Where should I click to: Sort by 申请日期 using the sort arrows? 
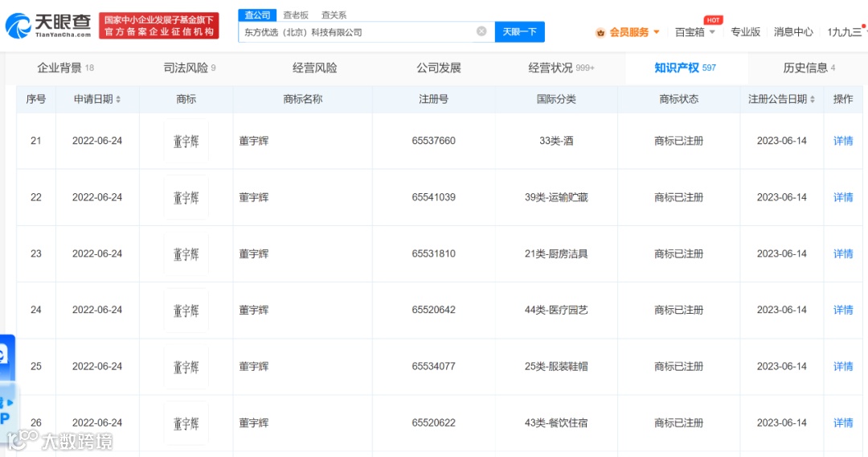pyautogui.click(x=118, y=99)
